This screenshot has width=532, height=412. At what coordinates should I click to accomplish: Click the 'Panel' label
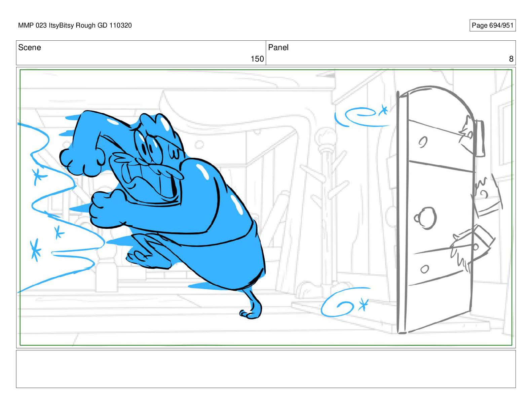[x=278, y=47]
